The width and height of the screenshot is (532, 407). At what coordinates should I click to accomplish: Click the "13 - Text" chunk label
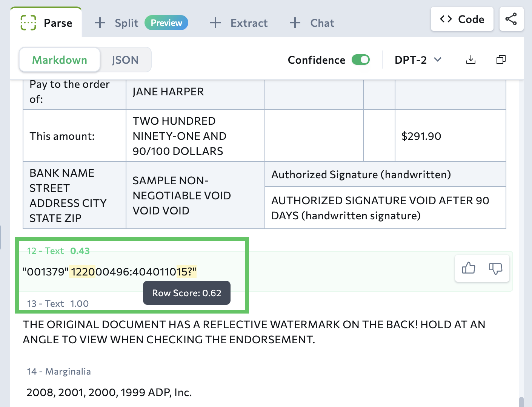pyautogui.click(x=45, y=303)
